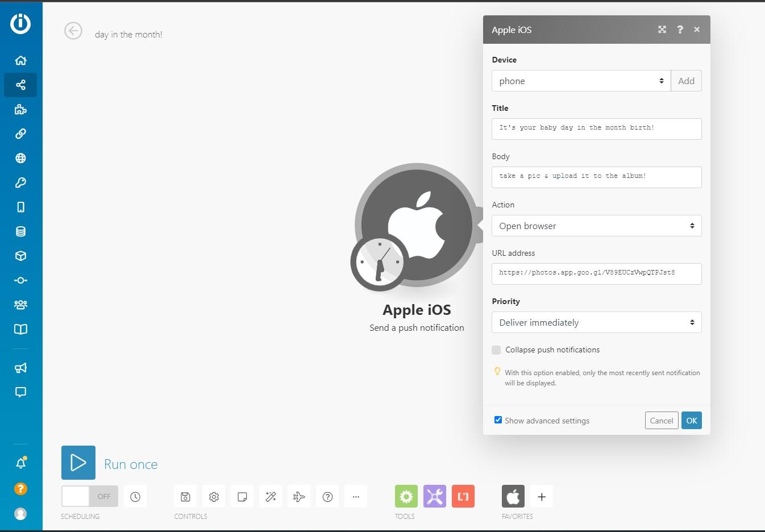Viewport: 765px width, 532px height.
Task: Open the Integromat logo home
Action: click(20, 23)
